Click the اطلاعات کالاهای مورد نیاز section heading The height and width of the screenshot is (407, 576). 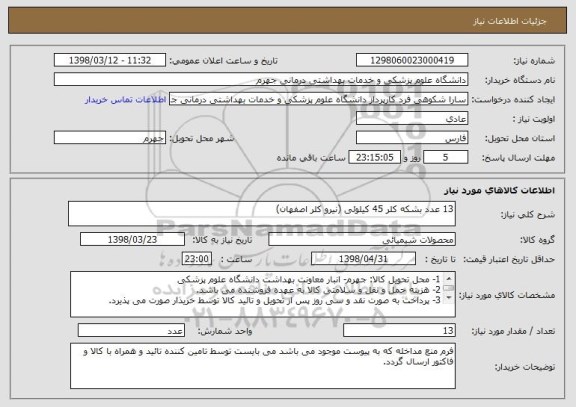(x=499, y=190)
